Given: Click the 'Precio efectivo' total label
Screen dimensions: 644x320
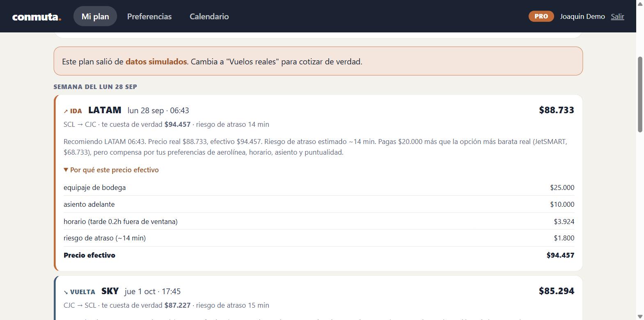Looking at the screenshot, I should pyautogui.click(x=89, y=255).
